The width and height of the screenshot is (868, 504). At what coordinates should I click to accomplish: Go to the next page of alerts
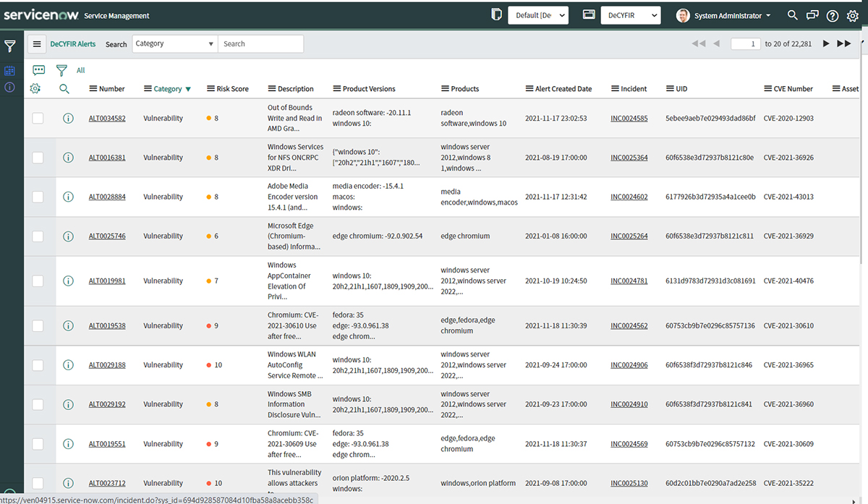826,44
